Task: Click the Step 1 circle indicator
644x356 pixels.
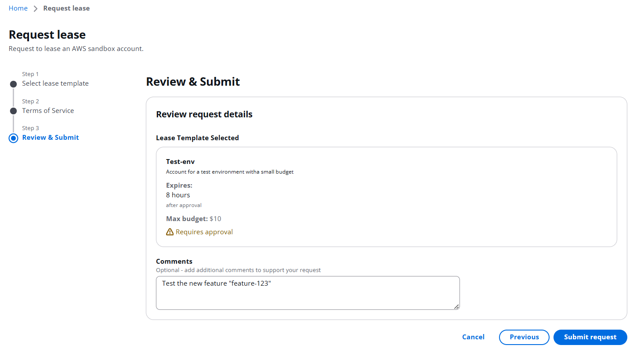Action: click(x=13, y=84)
